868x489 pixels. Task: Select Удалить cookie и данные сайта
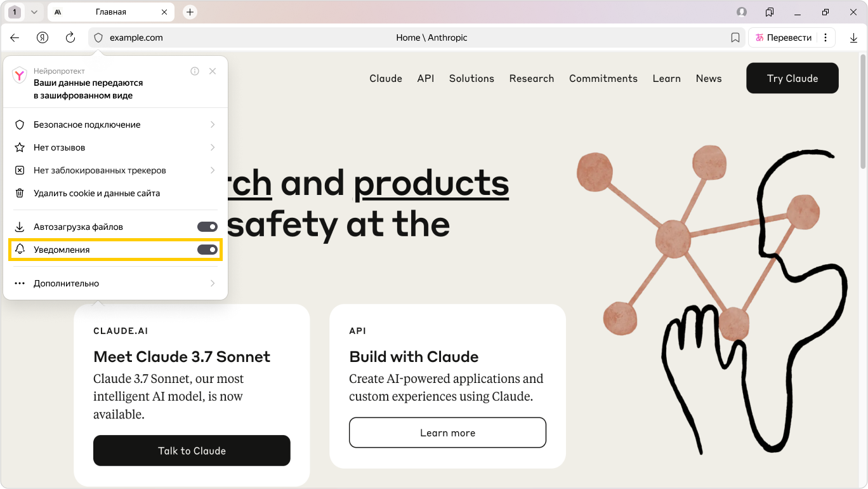coord(96,193)
